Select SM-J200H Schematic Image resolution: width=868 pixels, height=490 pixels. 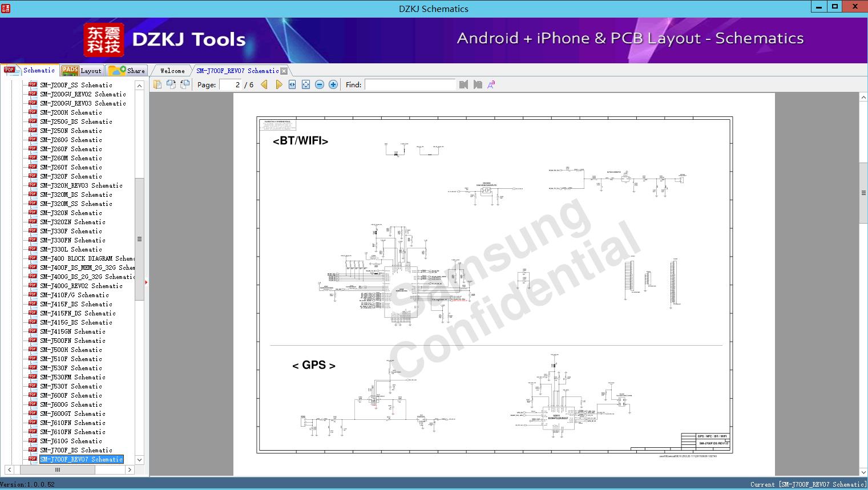[x=71, y=112]
